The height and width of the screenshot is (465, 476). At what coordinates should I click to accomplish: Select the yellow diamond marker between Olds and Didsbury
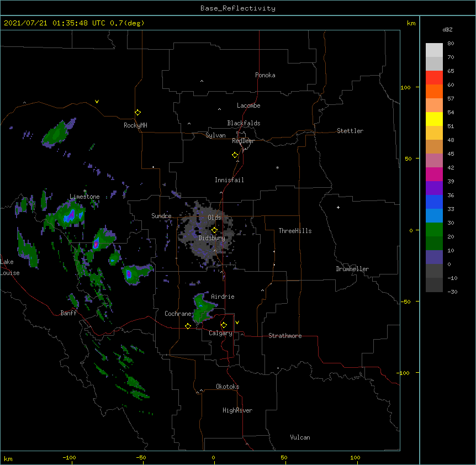tap(214, 230)
